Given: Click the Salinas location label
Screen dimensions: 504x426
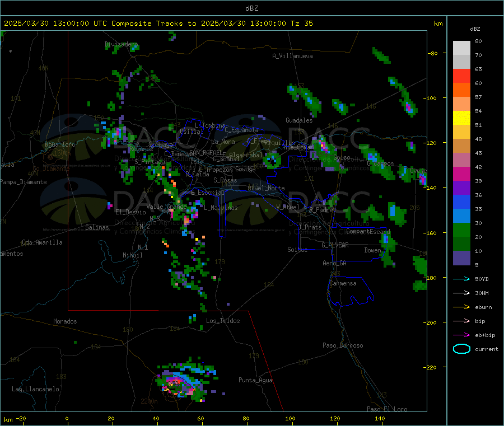Looking at the screenshot, I should click(x=97, y=227).
